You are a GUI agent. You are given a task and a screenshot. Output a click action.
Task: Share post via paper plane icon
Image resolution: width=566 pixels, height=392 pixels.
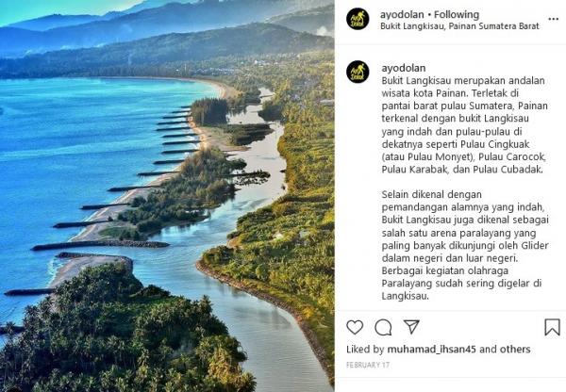pyautogui.click(x=411, y=327)
